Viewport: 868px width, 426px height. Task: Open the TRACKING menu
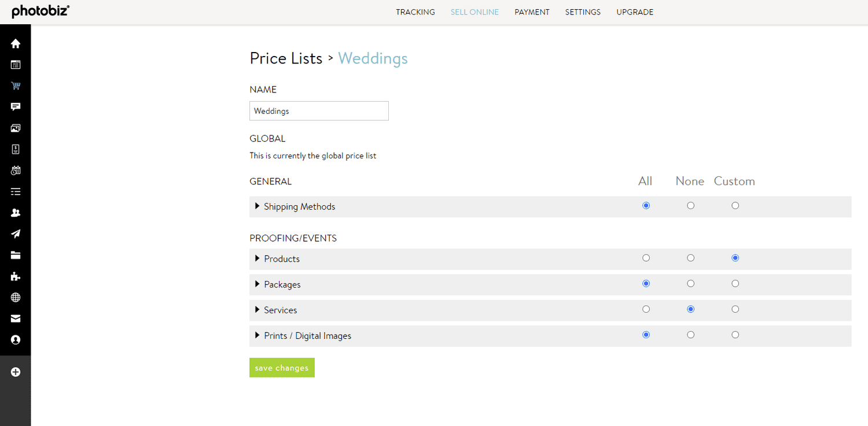(415, 12)
